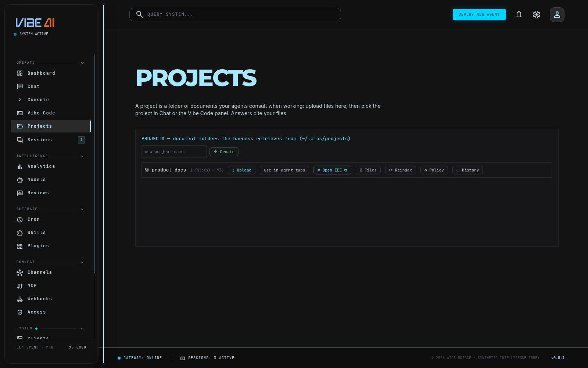This screenshot has height=368, width=588.
Task: Open settings gear icon in header
Action: [x=537, y=15]
